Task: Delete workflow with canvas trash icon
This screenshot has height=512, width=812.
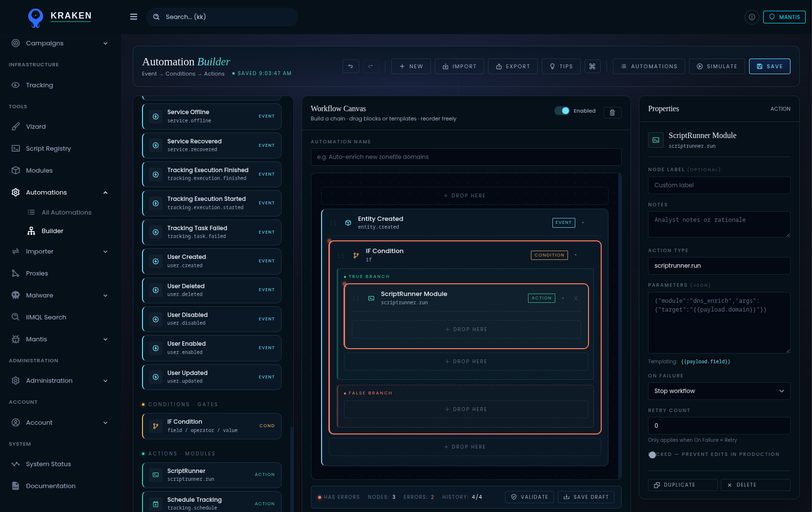Action: [612, 113]
